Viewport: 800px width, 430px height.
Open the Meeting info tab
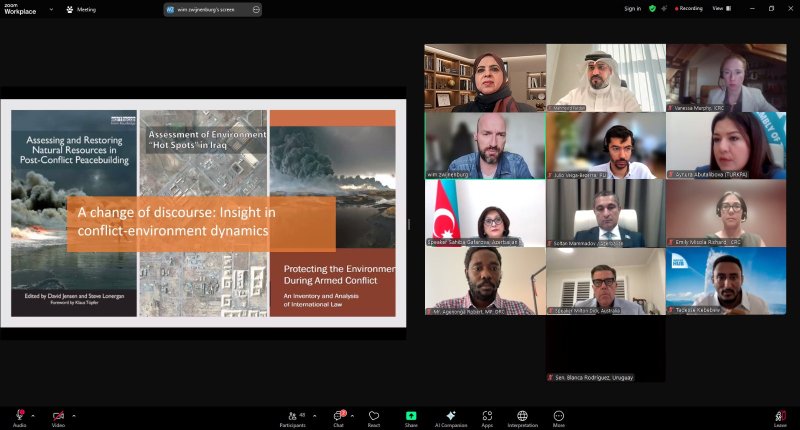coord(81,9)
